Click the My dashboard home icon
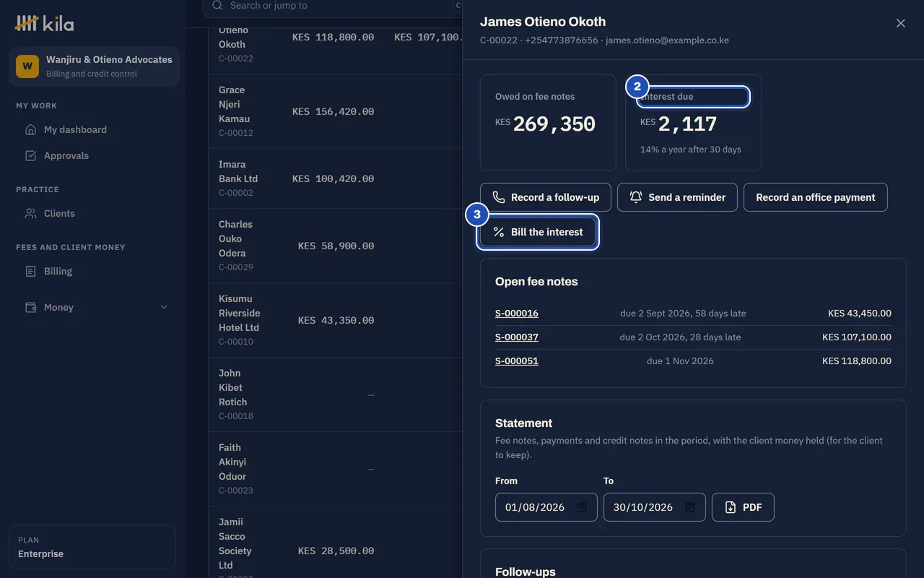 pos(30,129)
